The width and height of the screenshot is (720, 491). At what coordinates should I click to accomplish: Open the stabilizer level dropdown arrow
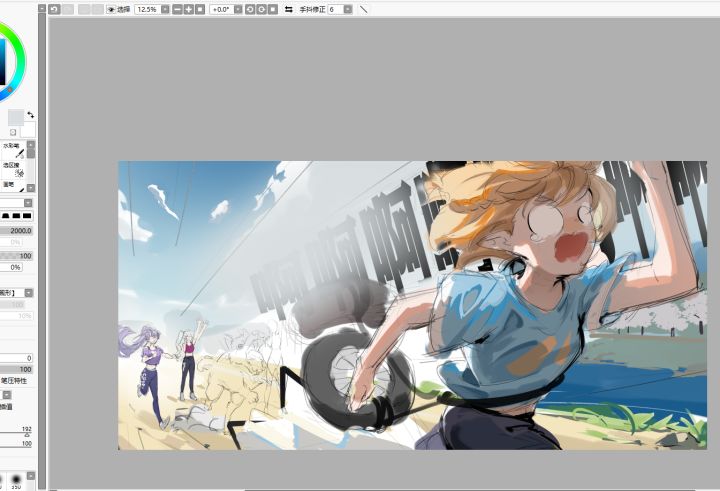tap(348, 9)
